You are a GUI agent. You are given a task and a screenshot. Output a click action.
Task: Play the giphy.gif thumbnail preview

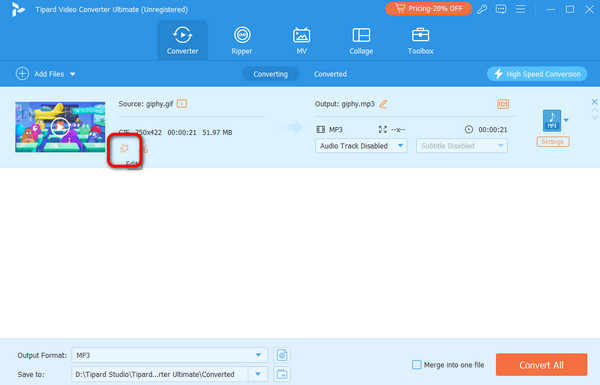point(60,127)
